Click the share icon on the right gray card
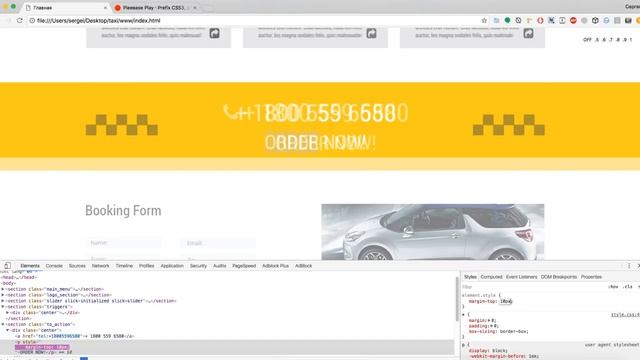The height and width of the screenshot is (360, 640). point(528,33)
